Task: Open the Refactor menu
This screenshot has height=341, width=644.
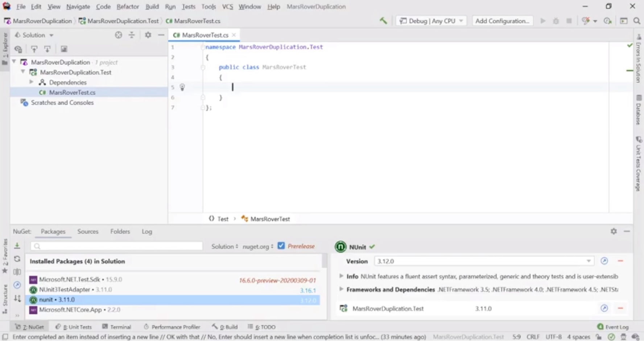Action: click(x=128, y=7)
